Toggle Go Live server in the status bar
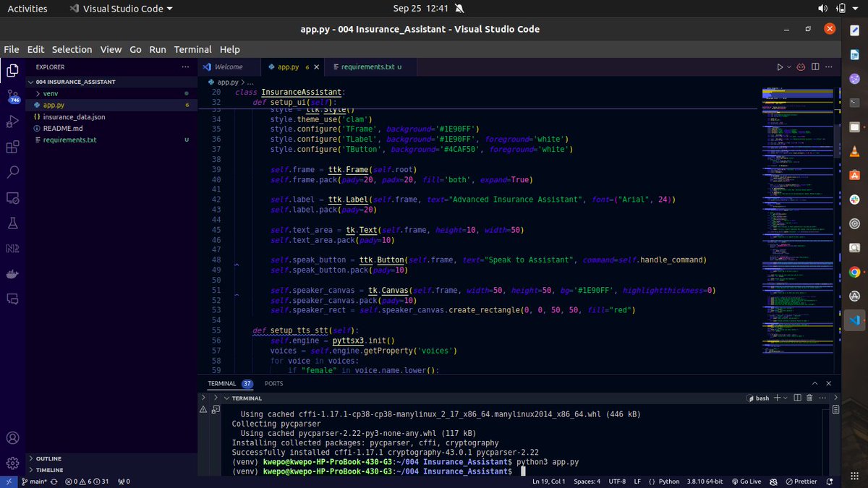The width and height of the screenshot is (868, 488). 746,481
